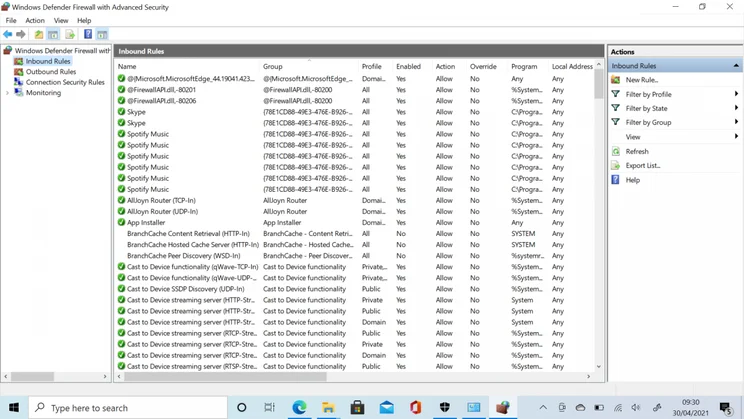
Task: Open Filter by Group submenu
Action: pyautogui.click(x=648, y=122)
